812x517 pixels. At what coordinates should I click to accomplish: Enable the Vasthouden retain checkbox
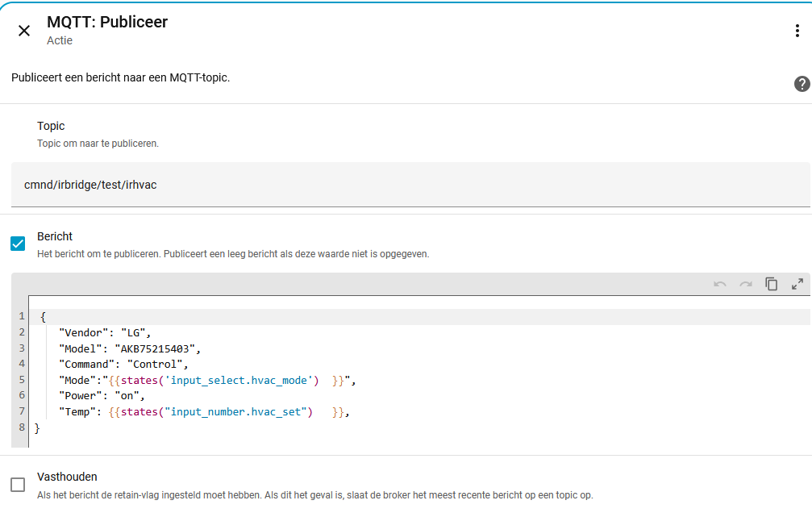18,485
